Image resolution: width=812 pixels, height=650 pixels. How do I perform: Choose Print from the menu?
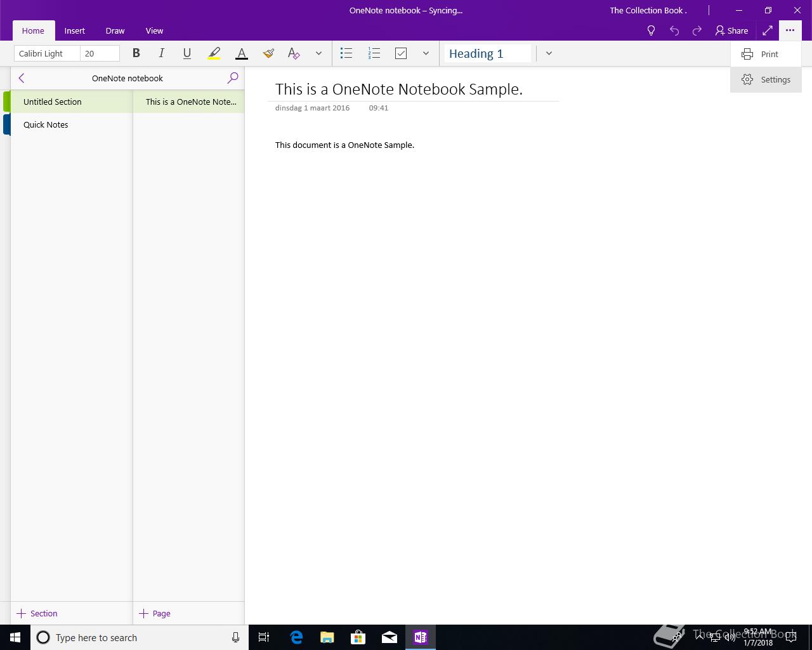[x=766, y=54]
